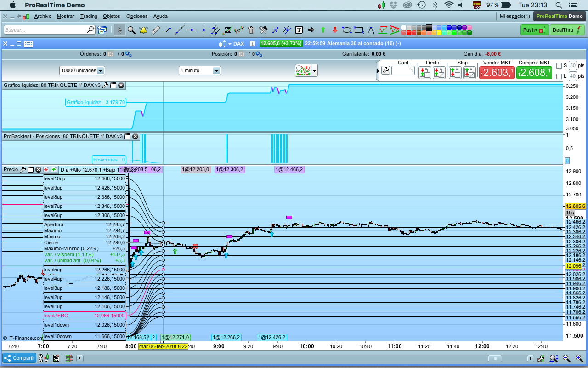This screenshot has width=588, height=368.
Task: Click the S points value field showing 30
Action: click(x=573, y=66)
